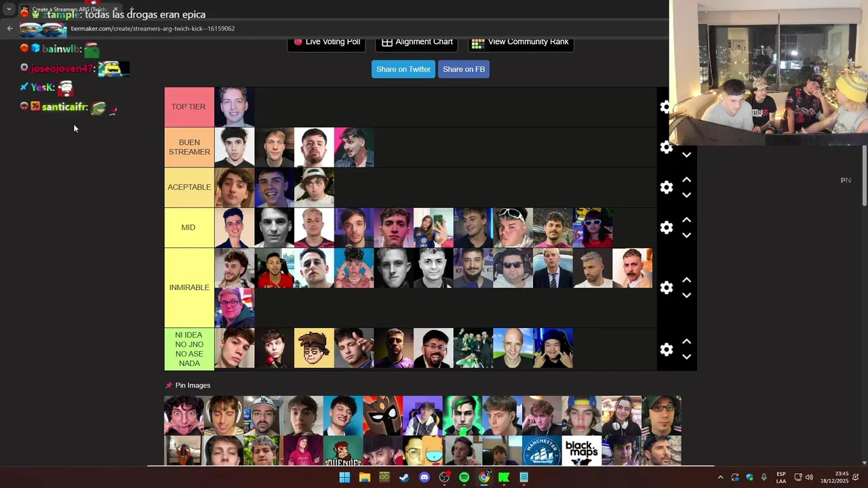
Task: Edit the ACEPTABLE tier label
Action: (x=189, y=187)
